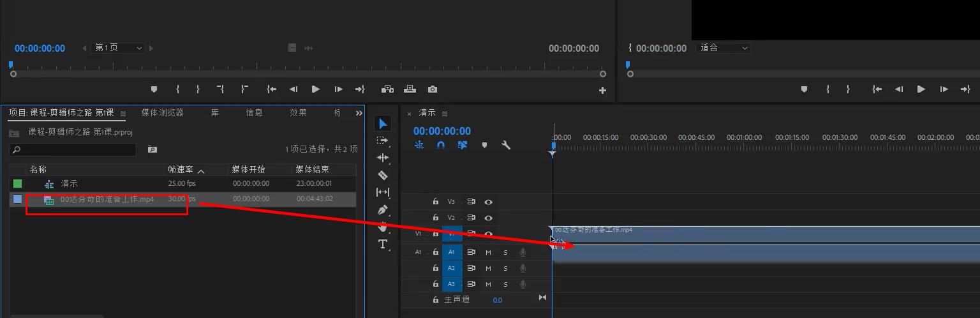Step back one frame in Source monitor
This screenshot has width=980, height=318.
point(293,89)
